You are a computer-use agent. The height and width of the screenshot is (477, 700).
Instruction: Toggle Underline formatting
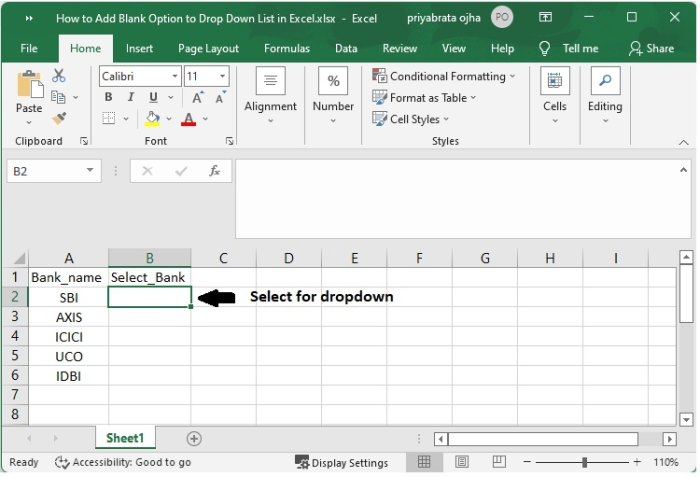(x=153, y=97)
